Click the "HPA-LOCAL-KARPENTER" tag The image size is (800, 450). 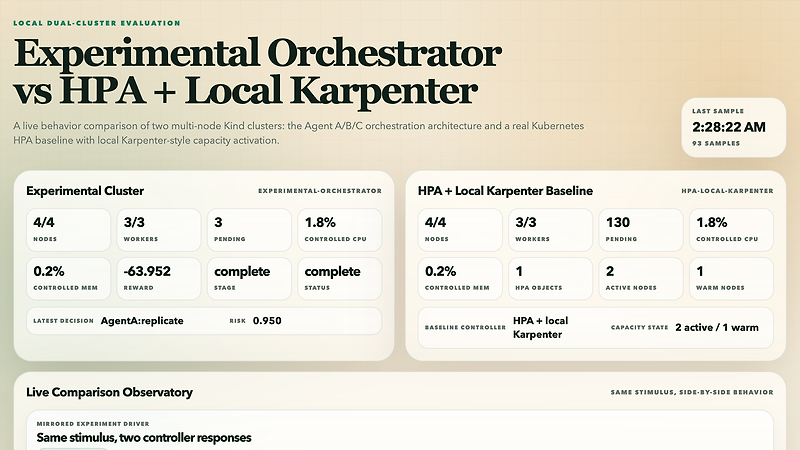point(727,191)
